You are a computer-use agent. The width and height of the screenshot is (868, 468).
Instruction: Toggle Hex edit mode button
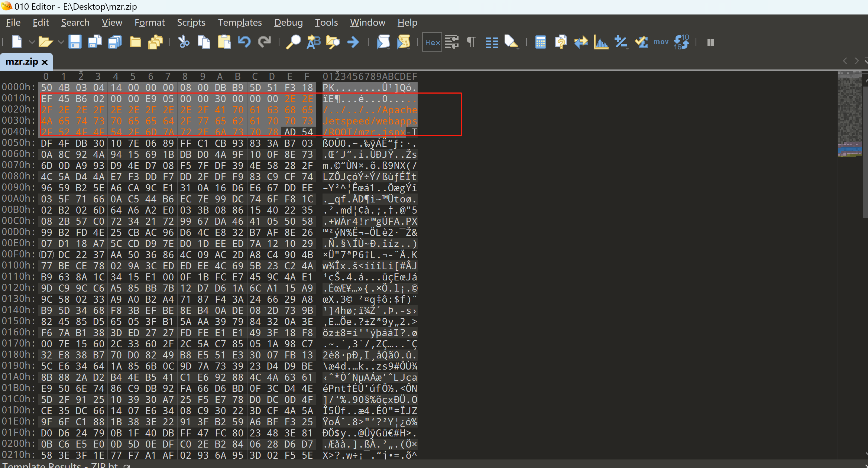(432, 42)
